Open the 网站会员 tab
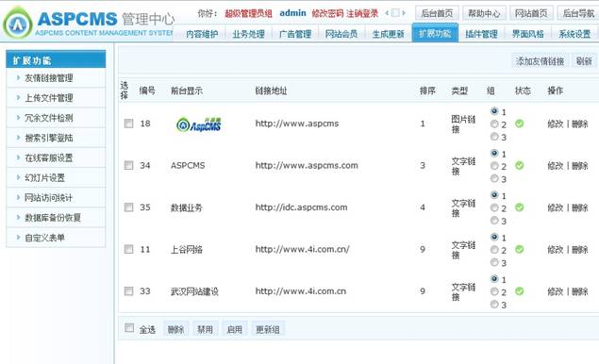The height and width of the screenshot is (364, 599). [341, 34]
